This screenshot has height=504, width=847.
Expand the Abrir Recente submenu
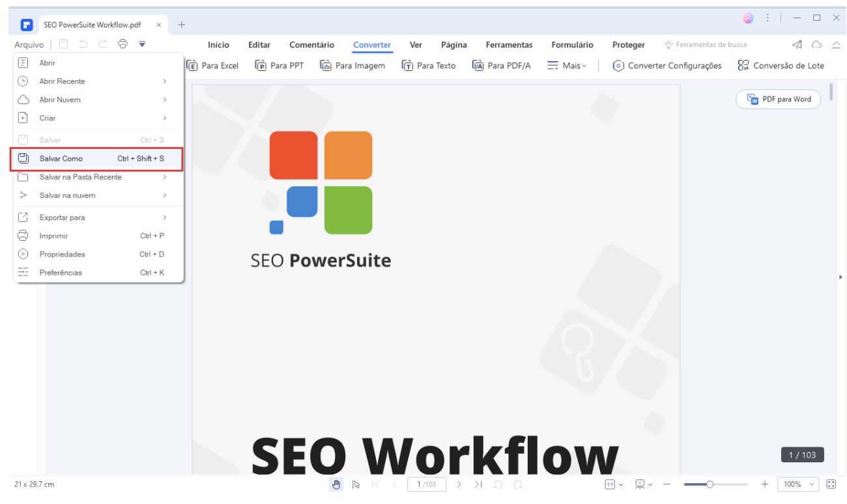98,81
